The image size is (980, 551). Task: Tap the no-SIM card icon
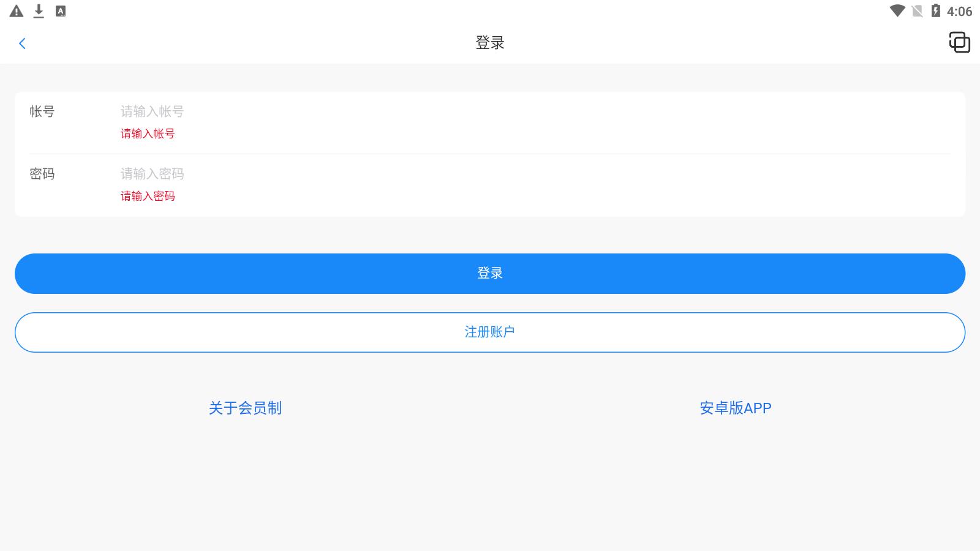917,11
